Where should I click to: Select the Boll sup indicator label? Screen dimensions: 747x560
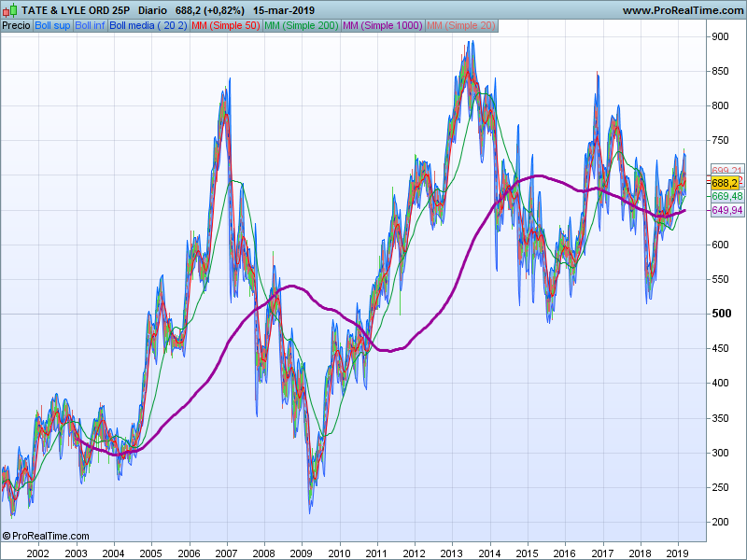pyautogui.click(x=52, y=26)
